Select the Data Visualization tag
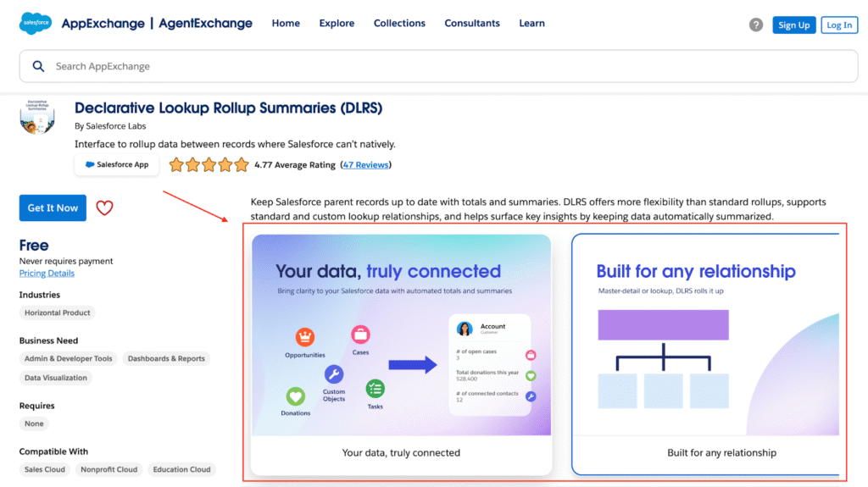The height and width of the screenshot is (487, 868). tap(55, 378)
